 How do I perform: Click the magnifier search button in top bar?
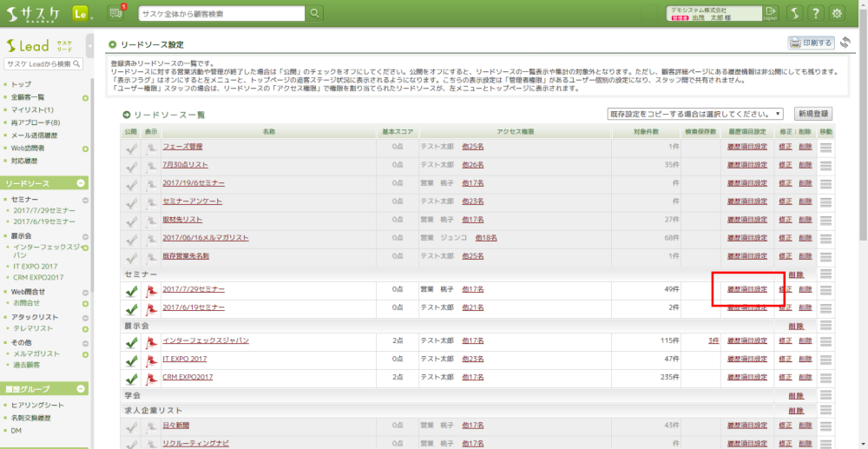tap(313, 13)
